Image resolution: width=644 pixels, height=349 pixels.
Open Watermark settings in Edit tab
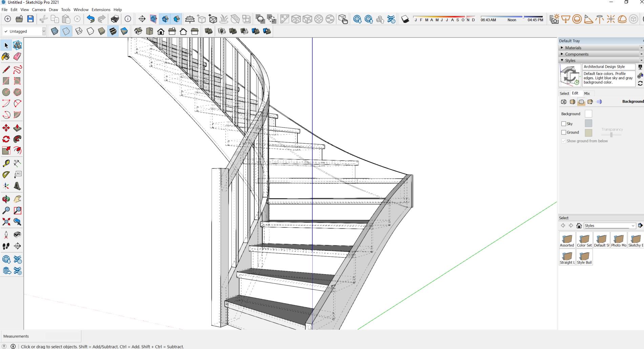tap(590, 102)
